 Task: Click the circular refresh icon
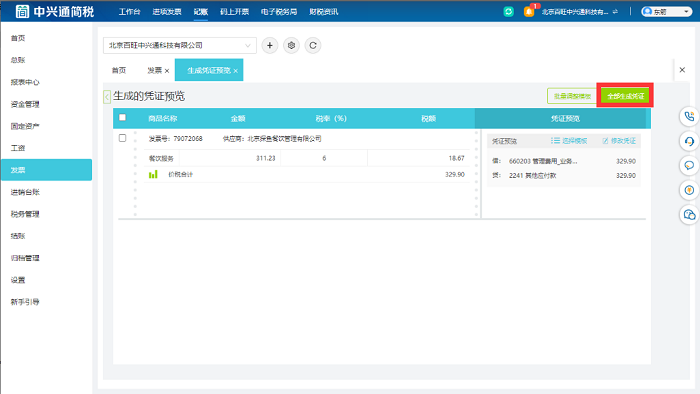[x=312, y=46]
